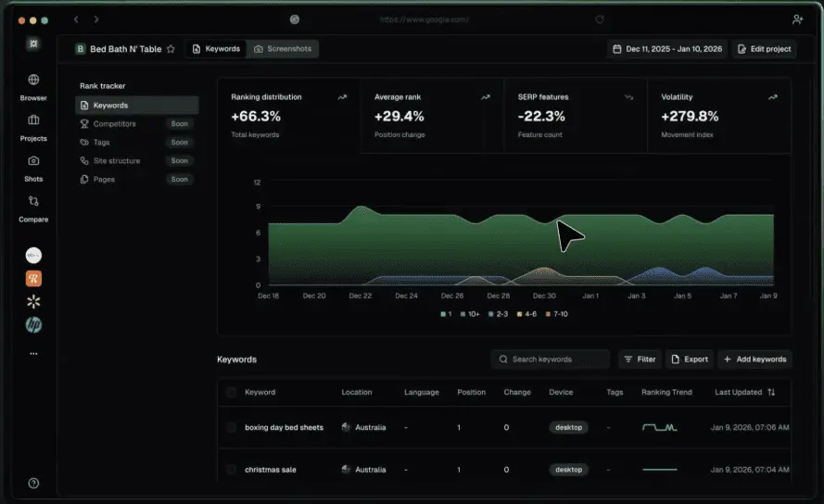Click the Add keywords button

[754, 359]
